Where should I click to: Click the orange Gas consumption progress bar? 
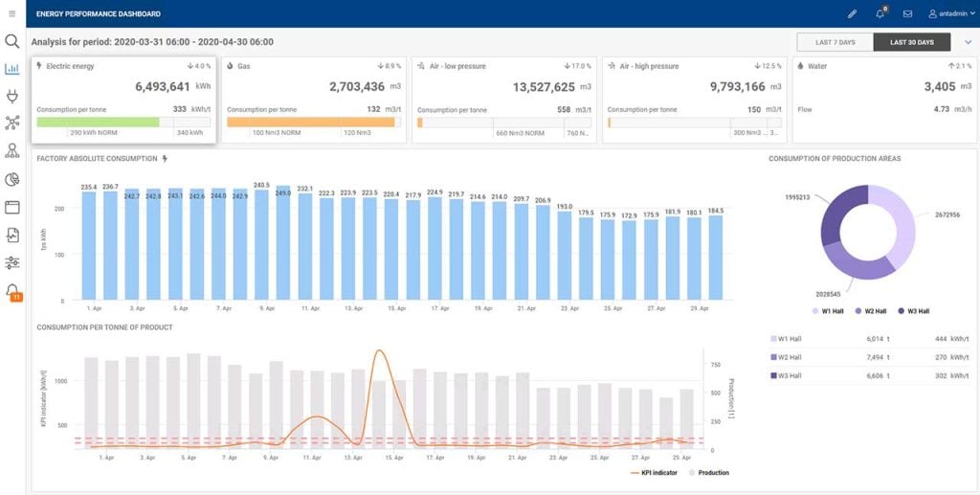[x=311, y=122]
